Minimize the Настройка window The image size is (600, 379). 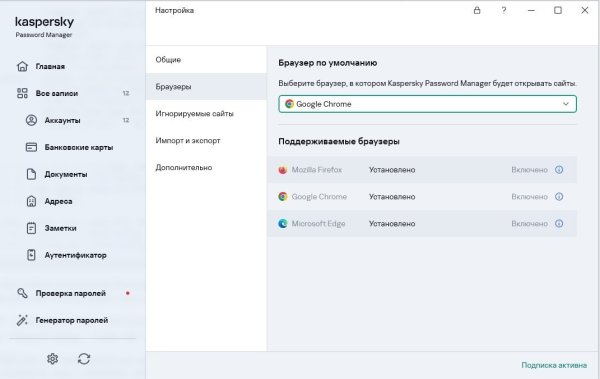531,10
